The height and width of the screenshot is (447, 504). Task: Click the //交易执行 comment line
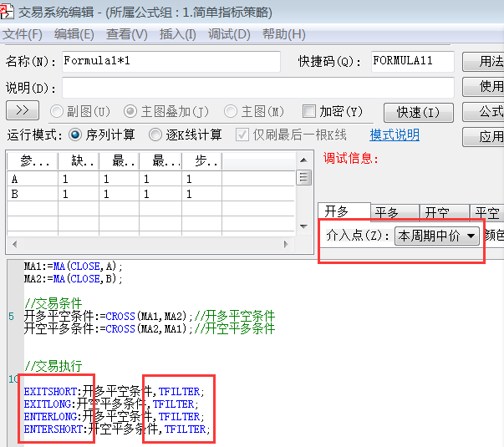(53, 366)
